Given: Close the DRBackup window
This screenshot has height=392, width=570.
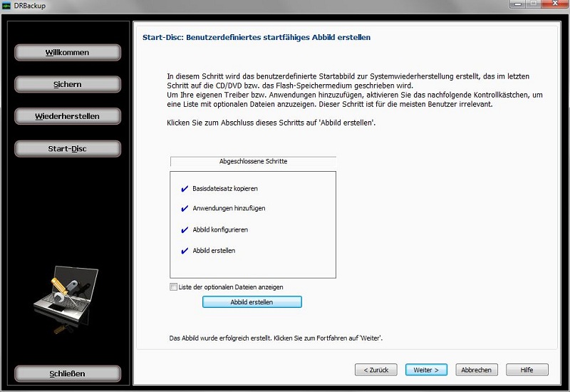Looking at the screenshot, I should pyautogui.click(x=555, y=4).
